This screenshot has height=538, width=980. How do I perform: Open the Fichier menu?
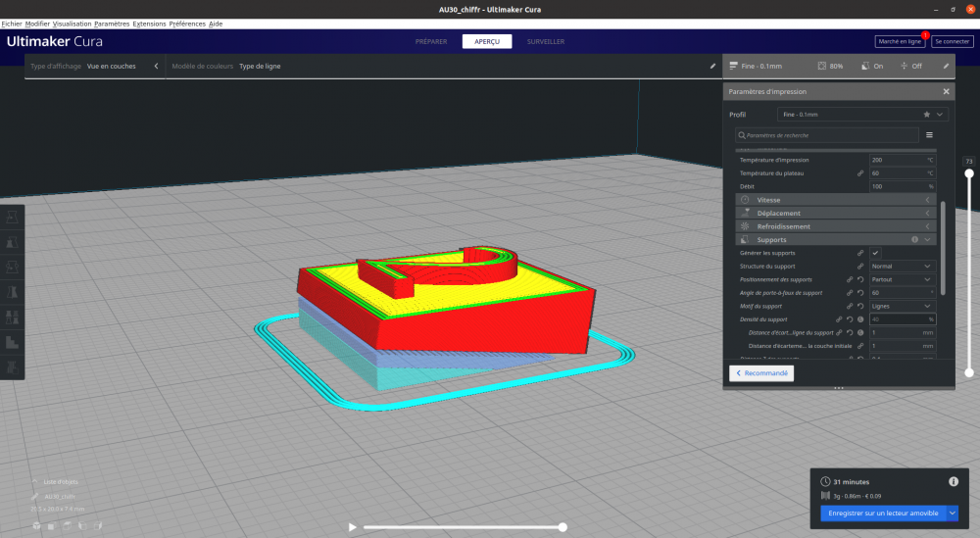pyautogui.click(x=11, y=24)
